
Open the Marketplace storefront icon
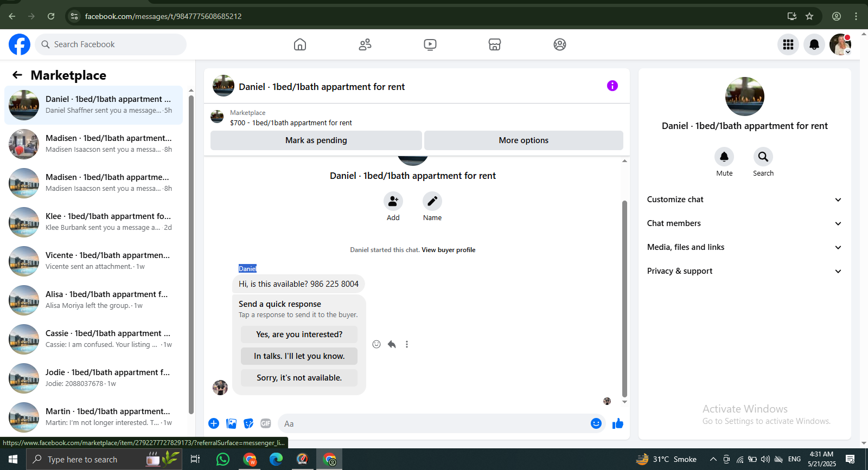click(x=495, y=44)
